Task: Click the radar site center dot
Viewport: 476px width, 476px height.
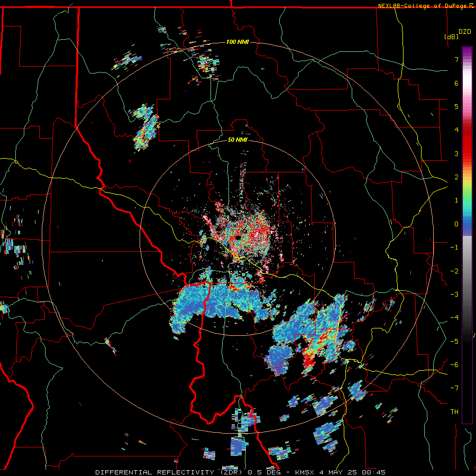Action: coord(237,237)
